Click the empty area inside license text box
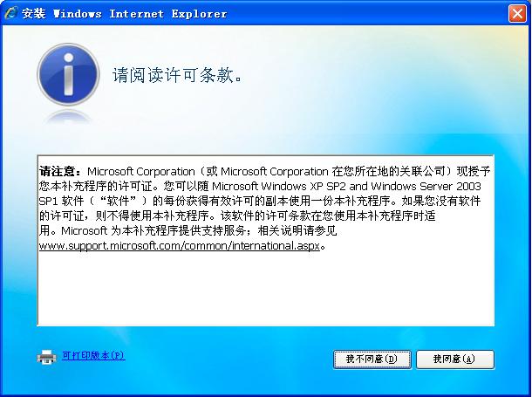The height and width of the screenshot is (397, 532). 266,289
